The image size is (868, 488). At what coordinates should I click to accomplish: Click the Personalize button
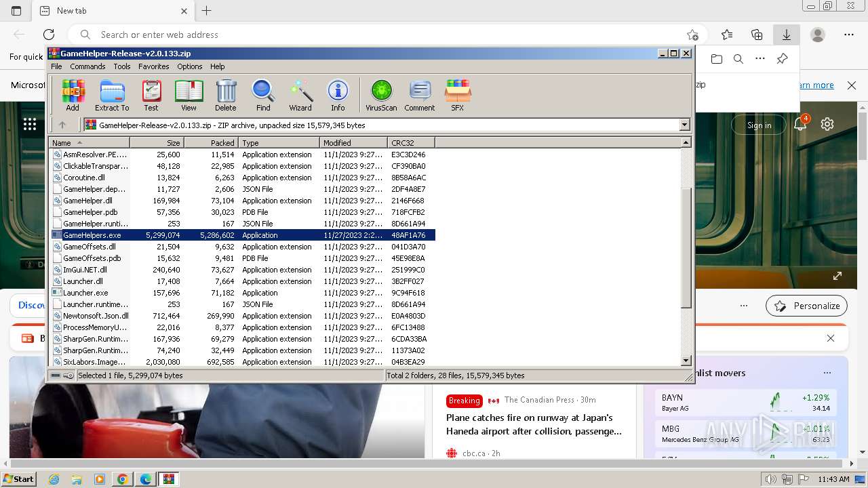pos(806,306)
